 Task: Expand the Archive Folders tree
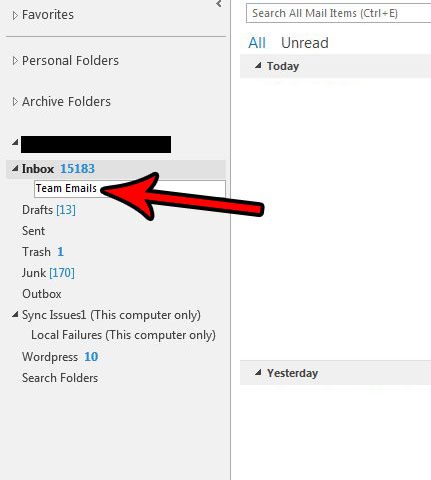pos(15,102)
